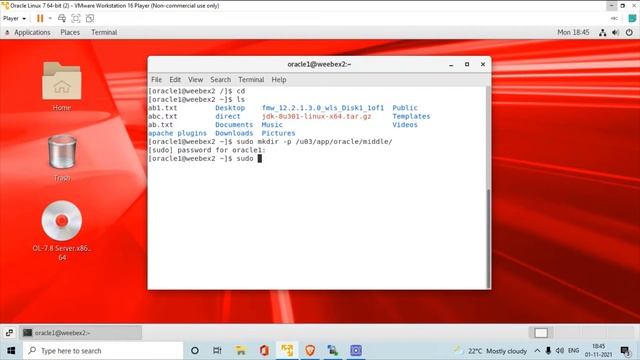Open the volume icon in GNOME panel
This screenshot has height=360, width=640.
click(x=616, y=33)
